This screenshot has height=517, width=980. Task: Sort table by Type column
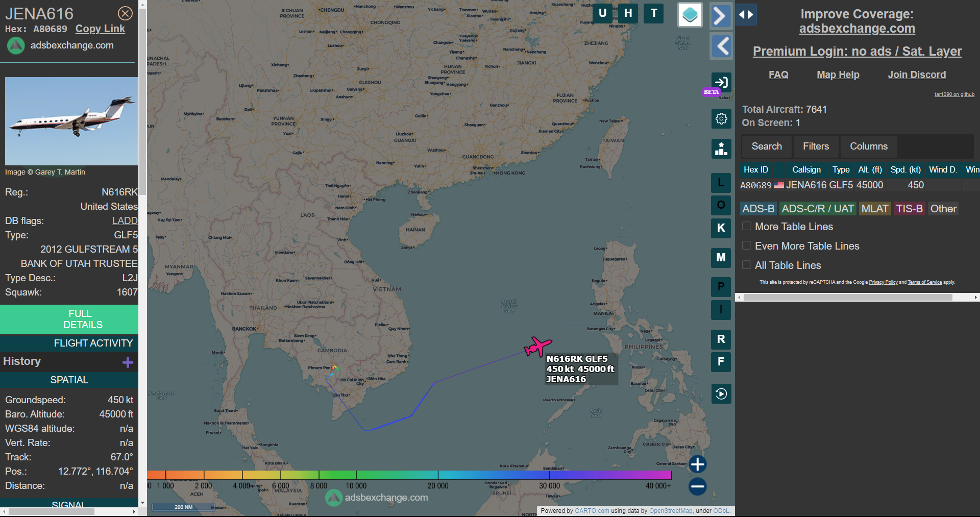click(x=841, y=170)
